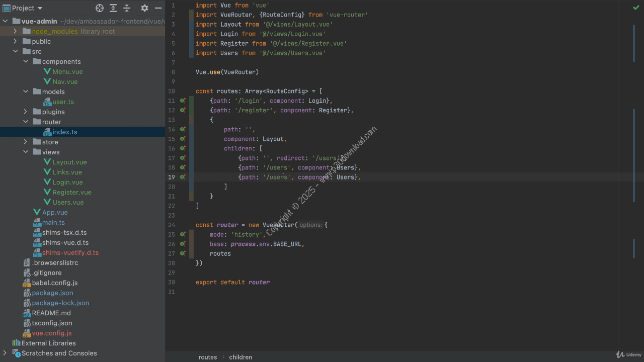644x362 pixels.
Task: Click the children breadcrumb
Action: point(240,357)
